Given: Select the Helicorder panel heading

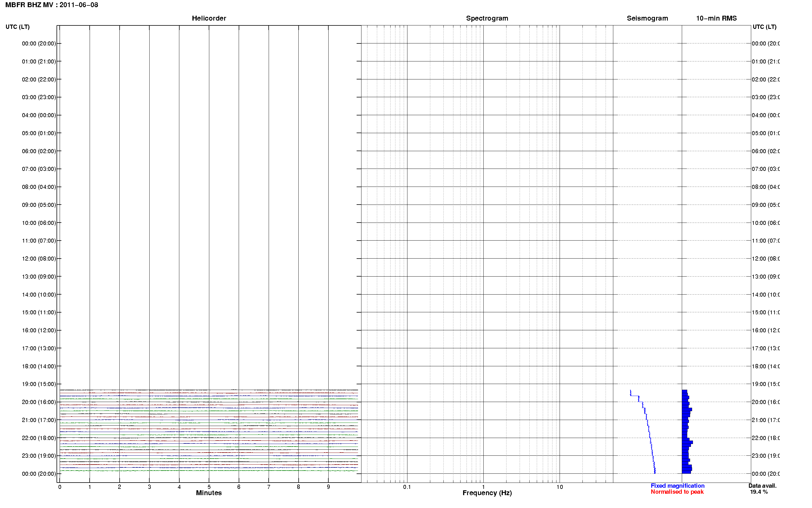Looking at the screenshot, I should [209, 19].
